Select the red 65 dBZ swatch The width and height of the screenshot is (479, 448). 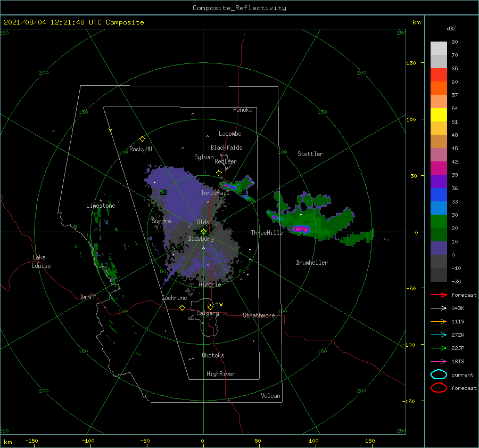[x=439, y=75]
